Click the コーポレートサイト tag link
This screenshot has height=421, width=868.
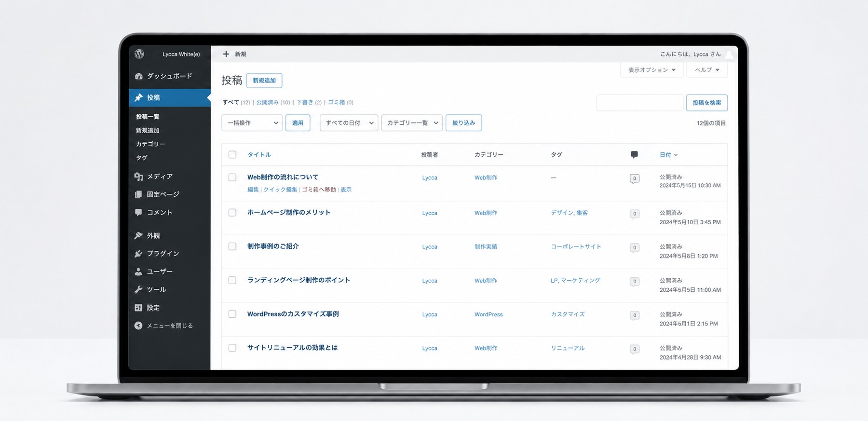pyautogui.click(x=576, y=246)
